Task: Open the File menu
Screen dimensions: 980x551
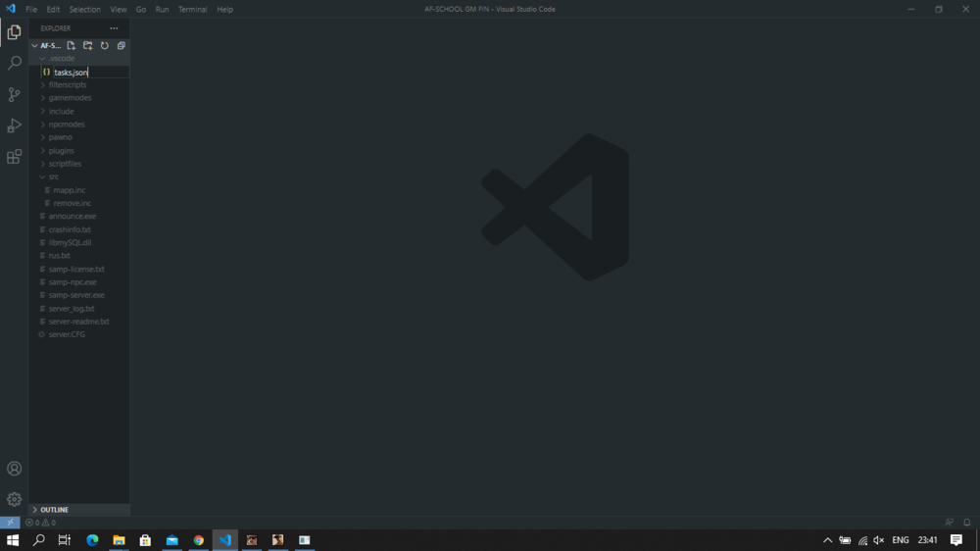Action: pos(31,10)
